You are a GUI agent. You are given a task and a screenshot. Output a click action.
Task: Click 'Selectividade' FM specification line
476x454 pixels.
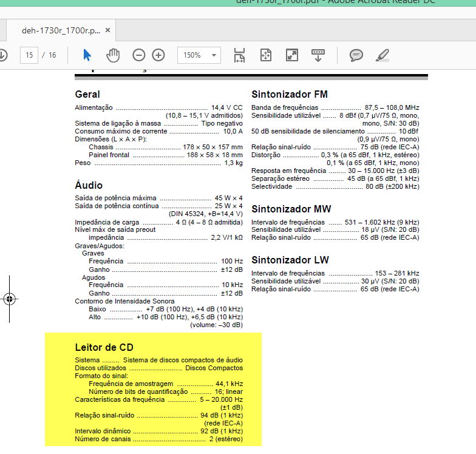[335, 187]
